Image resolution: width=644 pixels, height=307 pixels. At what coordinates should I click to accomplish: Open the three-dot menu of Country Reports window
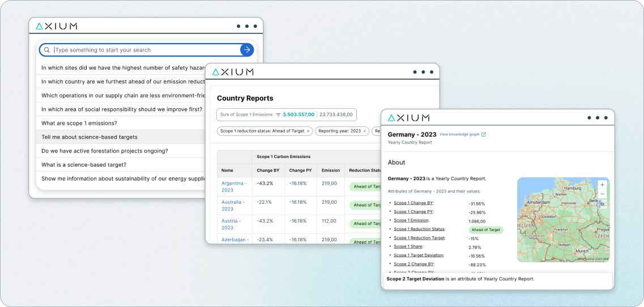(423, 72)
